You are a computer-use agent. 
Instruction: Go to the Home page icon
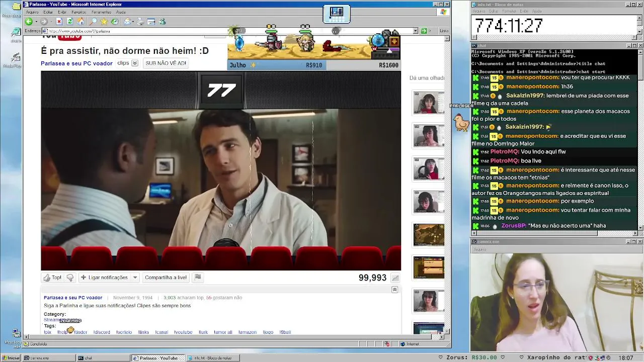click(81, 22)
